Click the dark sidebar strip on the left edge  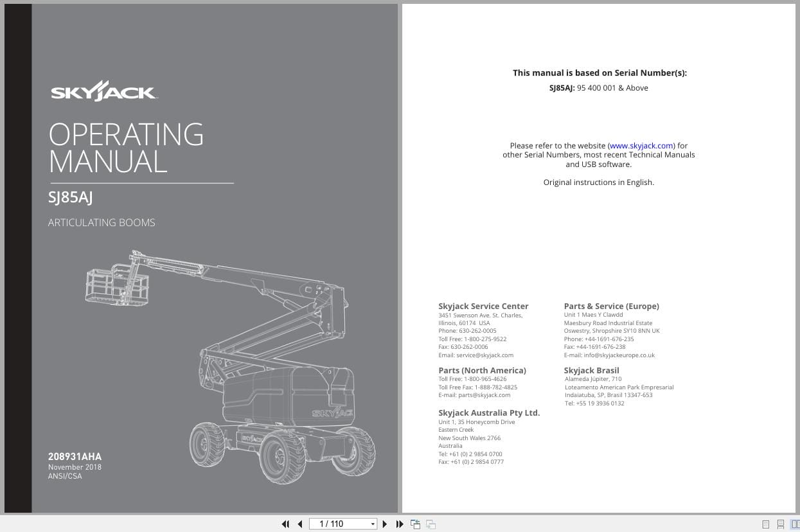pyautogui.click(x=18, y=257)
